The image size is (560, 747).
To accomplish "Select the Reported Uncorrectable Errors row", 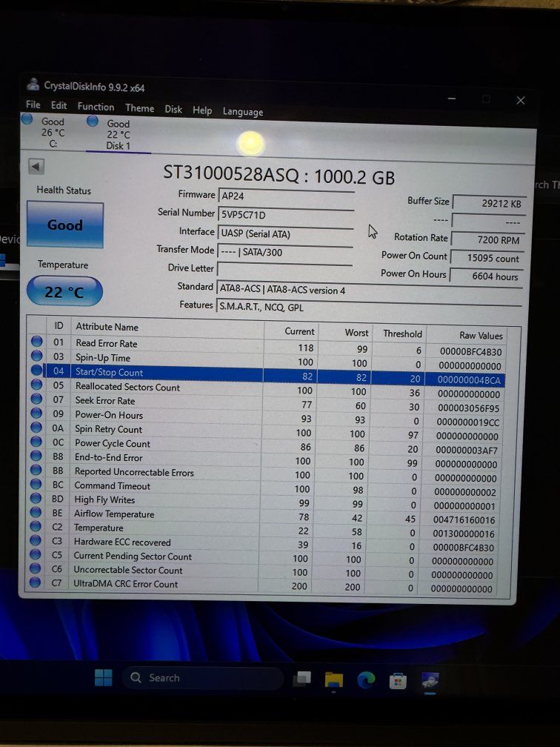I will click(264, 474).
